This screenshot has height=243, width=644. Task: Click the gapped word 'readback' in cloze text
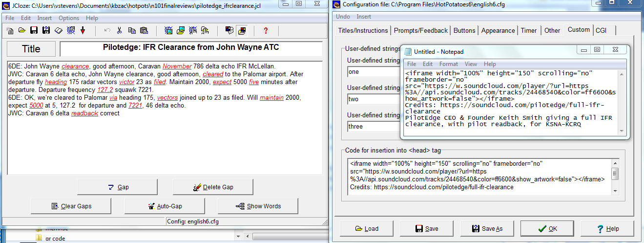click(84, 113)
